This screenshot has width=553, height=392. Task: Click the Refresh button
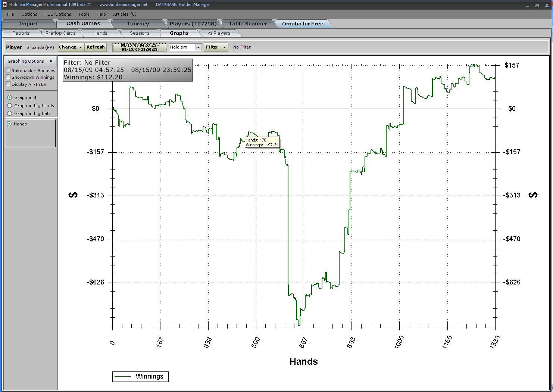pyautogui.click(x=96, y=47)
